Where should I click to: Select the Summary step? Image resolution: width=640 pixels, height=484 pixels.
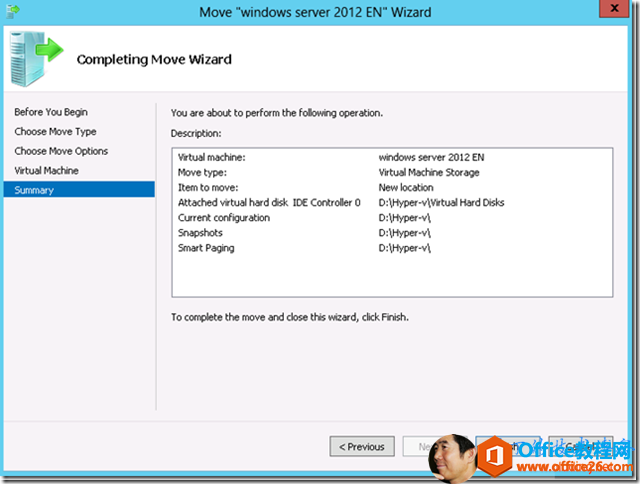coord(79,190)
